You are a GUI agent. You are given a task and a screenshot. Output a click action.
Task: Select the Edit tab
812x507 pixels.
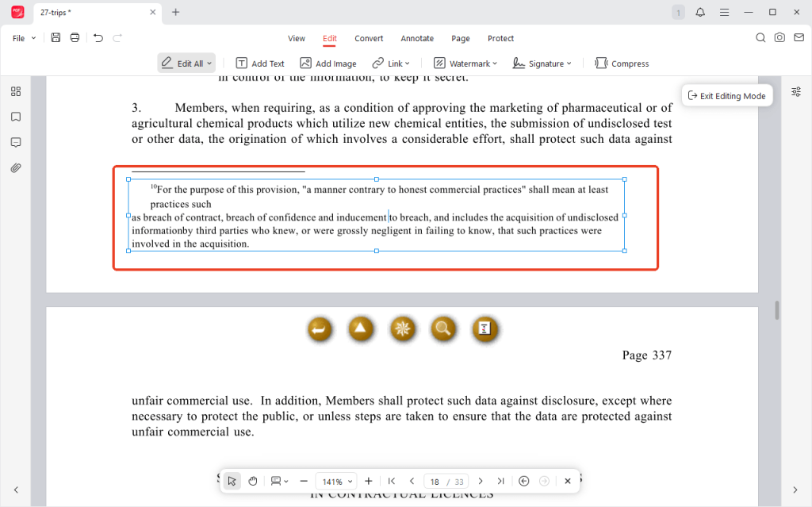point(329,38)
